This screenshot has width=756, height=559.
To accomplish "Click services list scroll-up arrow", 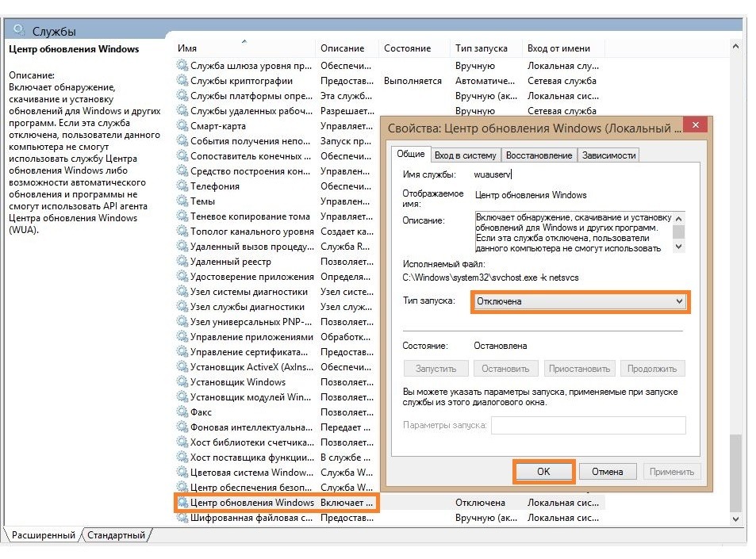I will pyautogui.click(x=735, y=46).
